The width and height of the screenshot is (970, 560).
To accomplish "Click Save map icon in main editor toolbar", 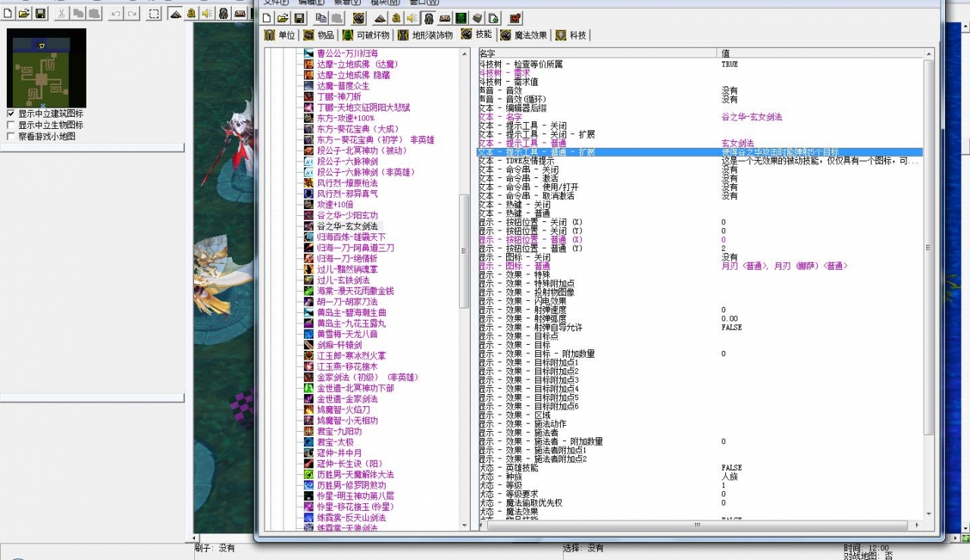I will (x=40, y=14).
